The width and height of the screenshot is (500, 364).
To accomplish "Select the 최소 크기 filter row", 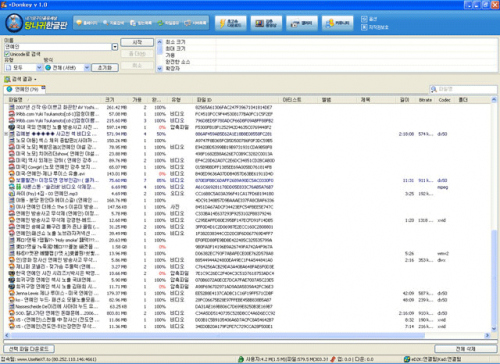I will pos(327,42).
